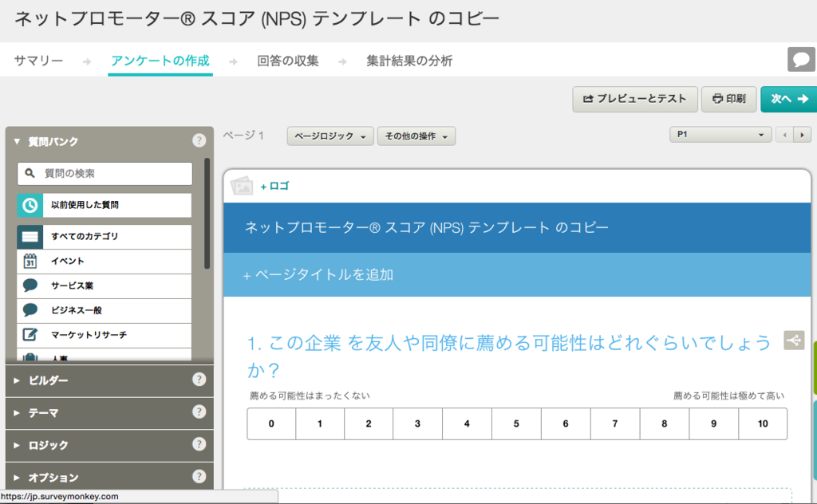Screen dimensions: 817x504
Task: Select rating 10 on the NPS scale
Action: 763,423
